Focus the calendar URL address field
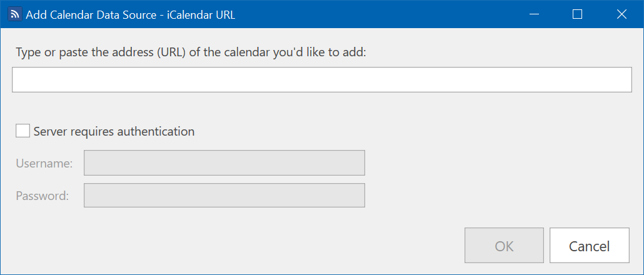 pyautogui.click(x=321, y=80)
